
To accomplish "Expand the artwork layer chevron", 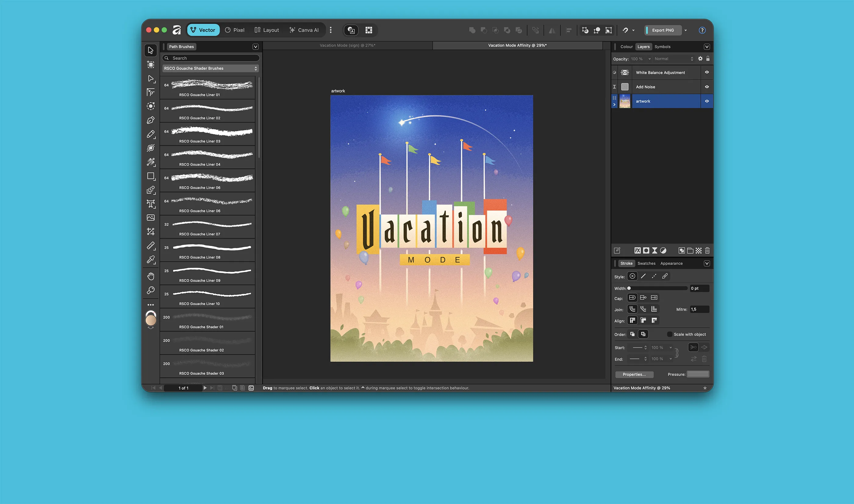I will coord(614,105).
